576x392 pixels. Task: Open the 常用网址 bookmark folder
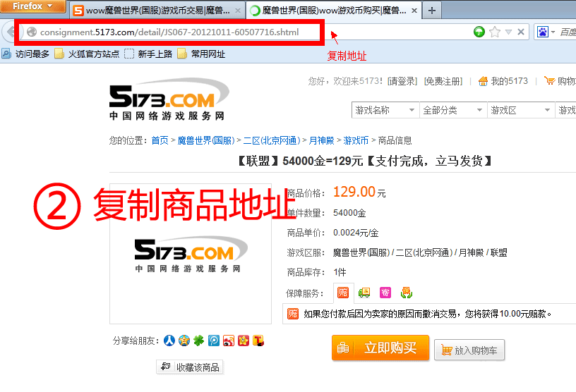click(x=201, y=54)
